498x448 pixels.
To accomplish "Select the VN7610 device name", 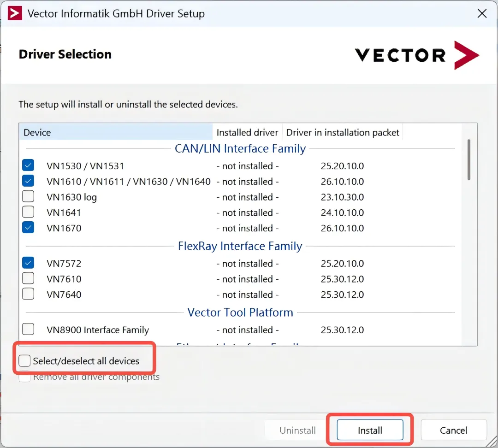I will tap(64, 279).
